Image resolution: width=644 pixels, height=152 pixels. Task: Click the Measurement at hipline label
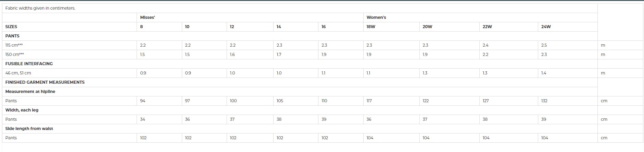(30, 92)
